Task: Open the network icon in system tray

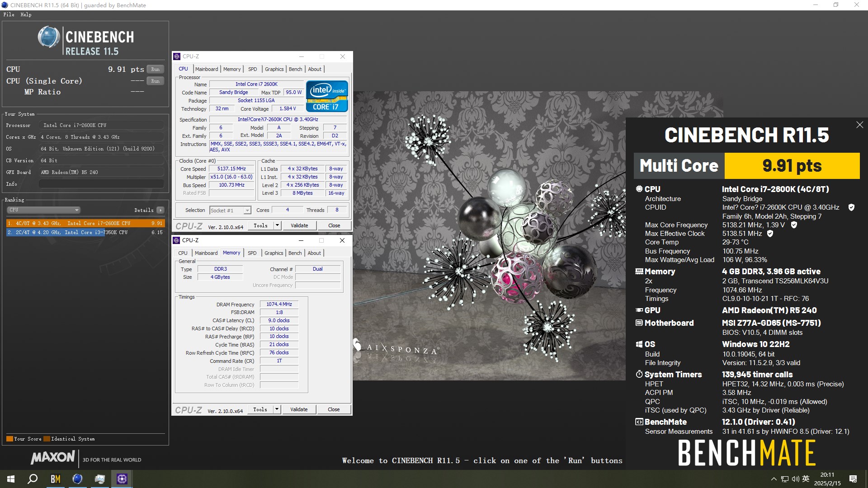Action: tap(785, 479)
